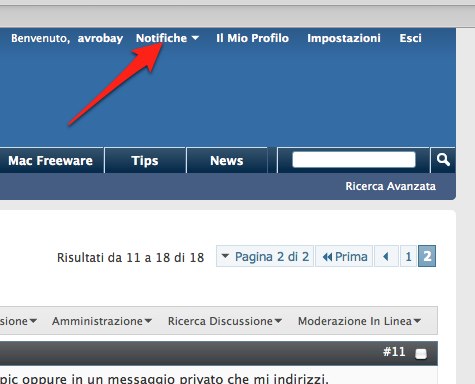The width and height of the screenshot is (475, 384).
Task: Expand Moderazione In Linea dropdown menu
Action: tap(359, 321)
